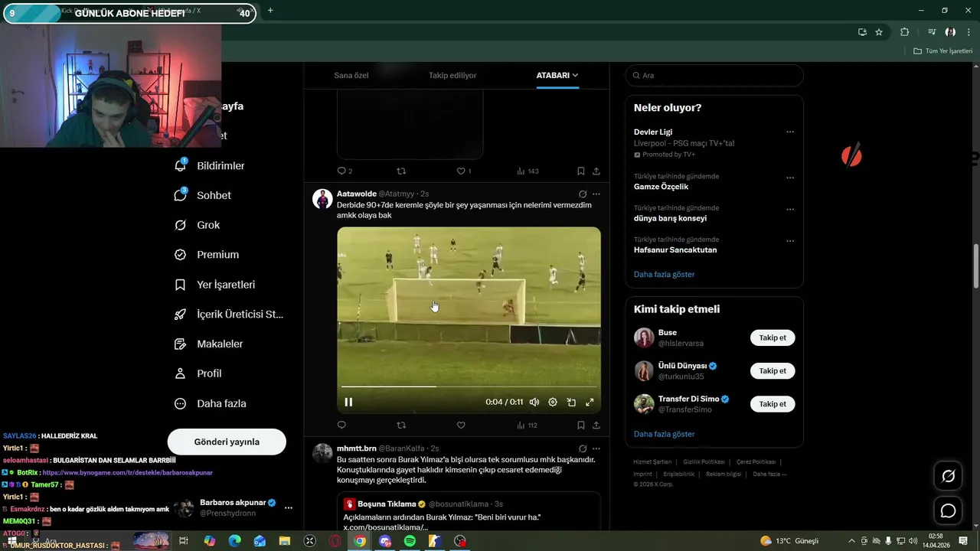This screenshot has height=551, width=980.
Task: Go to Profil page
Action: 198,373
